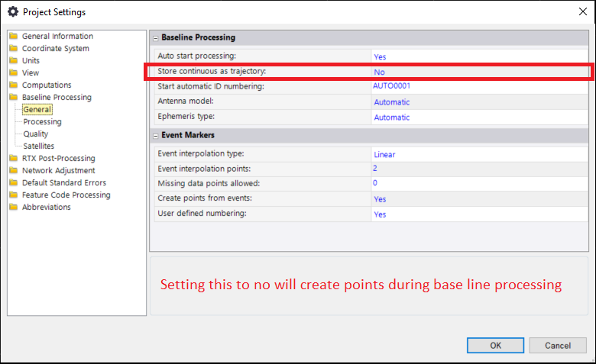Toggle Store continuous as trajectory value

click(x=379, y=72)
